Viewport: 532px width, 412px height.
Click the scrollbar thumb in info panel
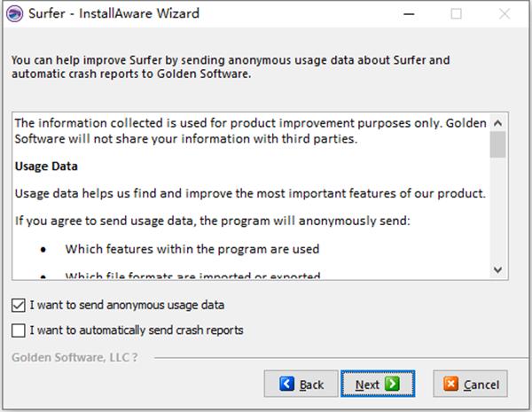click(497, 144)
